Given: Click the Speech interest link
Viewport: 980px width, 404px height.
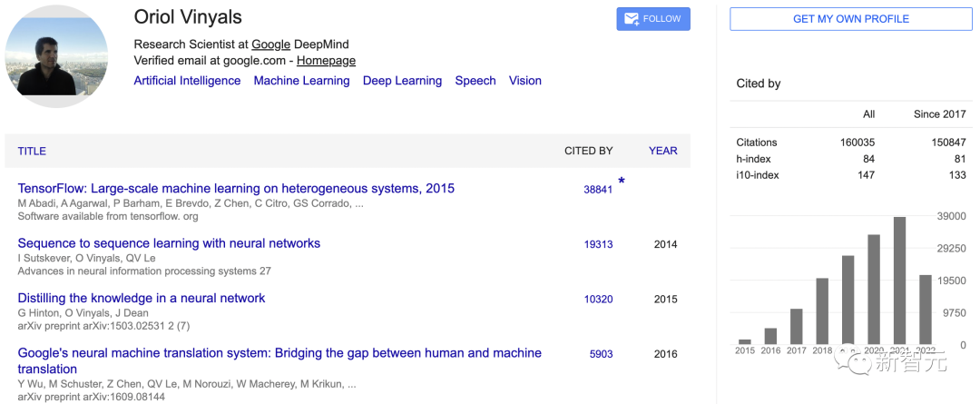Looking at the screenshot, I should [475, 81].
